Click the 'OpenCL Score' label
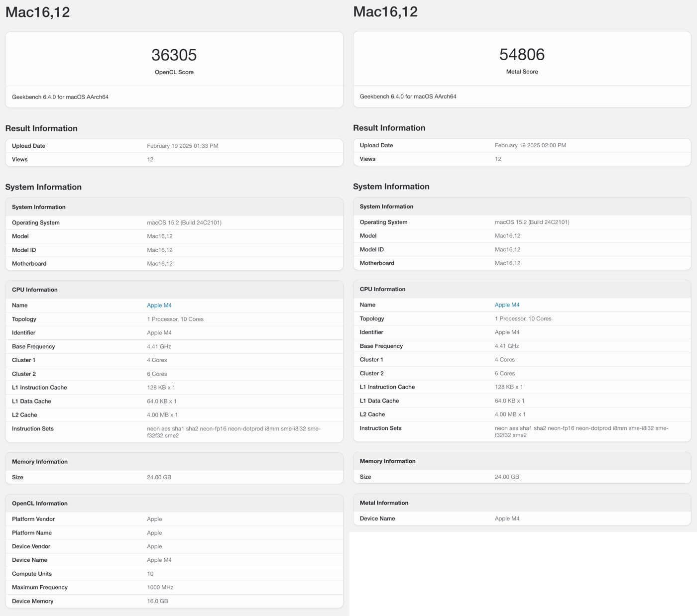 coord(174,72)
